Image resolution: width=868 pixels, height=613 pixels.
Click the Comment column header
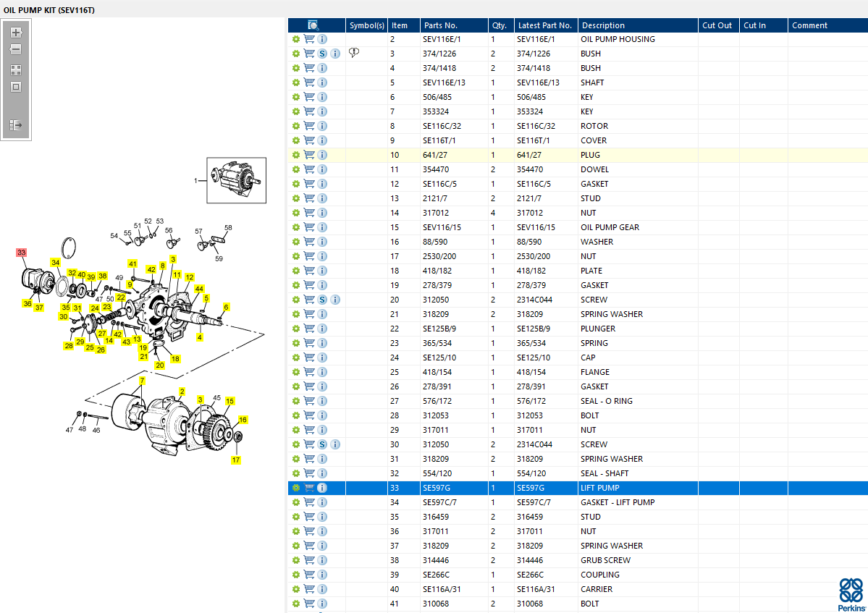(827, 25)
